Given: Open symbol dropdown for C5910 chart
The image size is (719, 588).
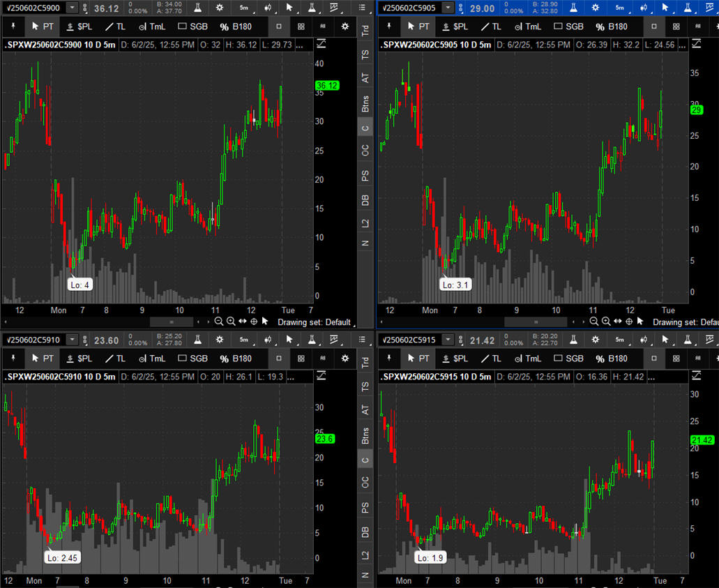Looking at the screenshot, I should click(x=72, y=340).
